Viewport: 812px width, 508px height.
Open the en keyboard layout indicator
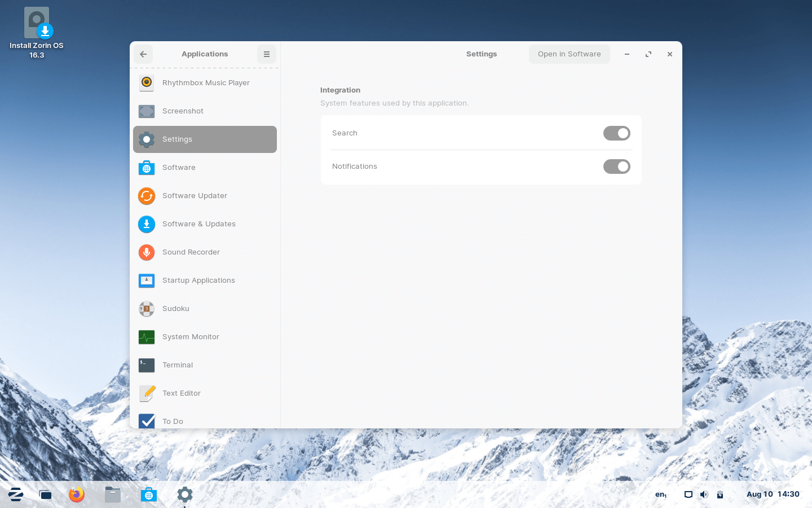click(x=661, y=494)
